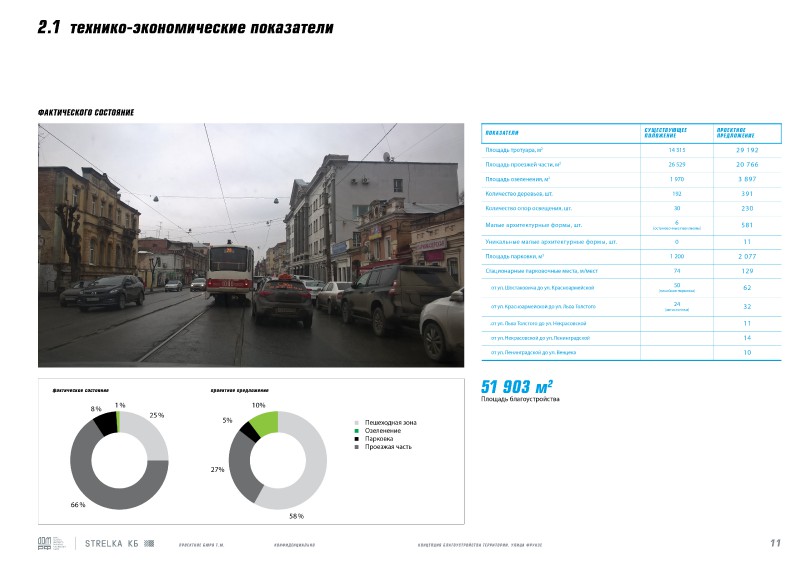This screenshot has width=800, height=566.
Task: Select the Количество деревьев table row label
Action: click(520, 193)
